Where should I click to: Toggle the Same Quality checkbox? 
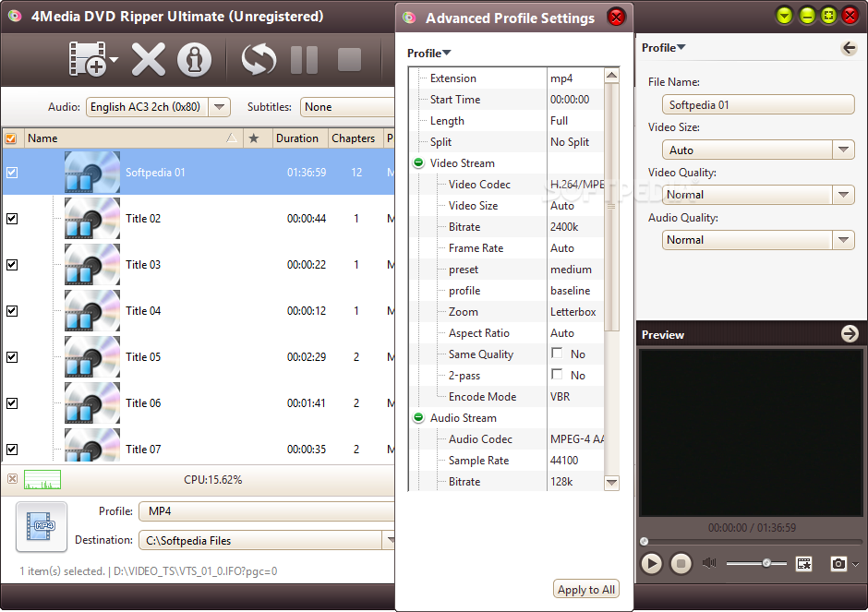click(557, 353)
